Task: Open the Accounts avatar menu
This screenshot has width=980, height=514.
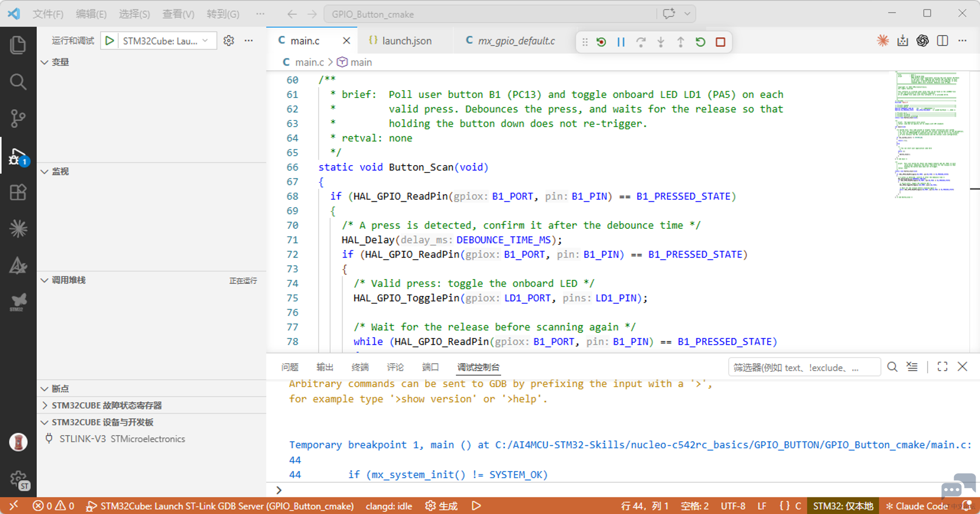Action: (18, 442)
